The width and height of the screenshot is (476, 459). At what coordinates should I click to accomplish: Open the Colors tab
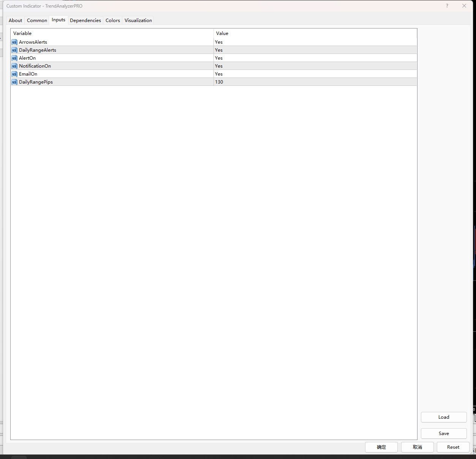[113, 21]
